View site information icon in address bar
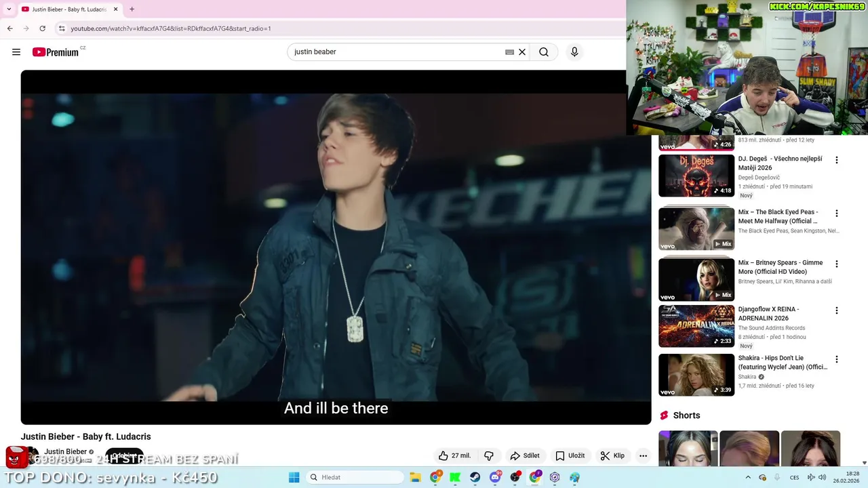Screen dimensions: 868x488 point(62,28)
